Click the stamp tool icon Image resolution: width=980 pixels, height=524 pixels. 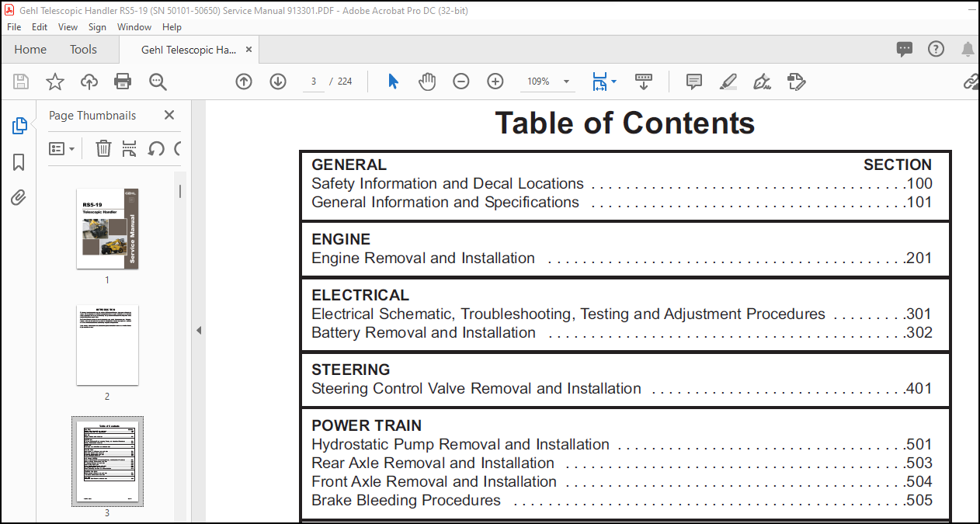(796, 82)
